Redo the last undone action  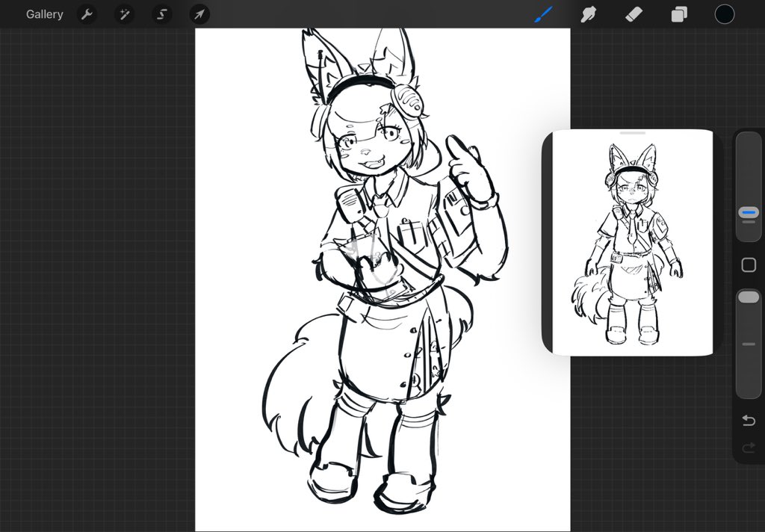(749, 448)
